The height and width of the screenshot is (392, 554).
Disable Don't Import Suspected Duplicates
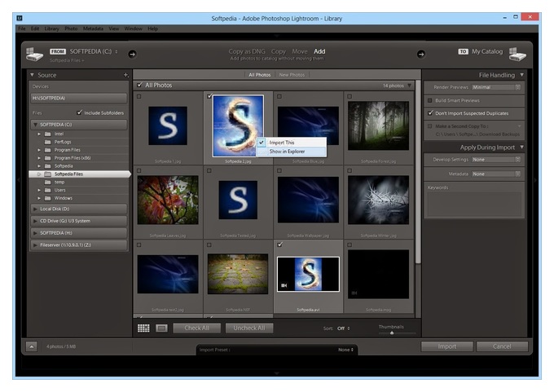(x=430, y=113)
